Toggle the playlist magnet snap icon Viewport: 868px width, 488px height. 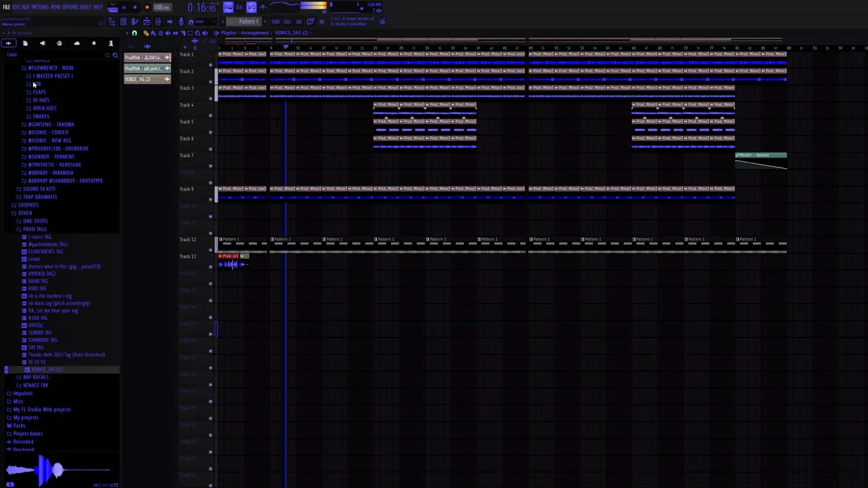point(134,33)
